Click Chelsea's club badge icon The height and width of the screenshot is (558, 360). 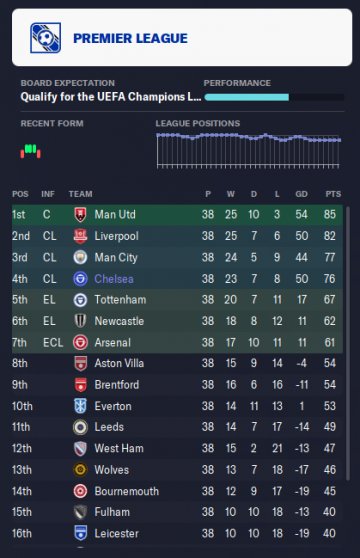(80, 279)
